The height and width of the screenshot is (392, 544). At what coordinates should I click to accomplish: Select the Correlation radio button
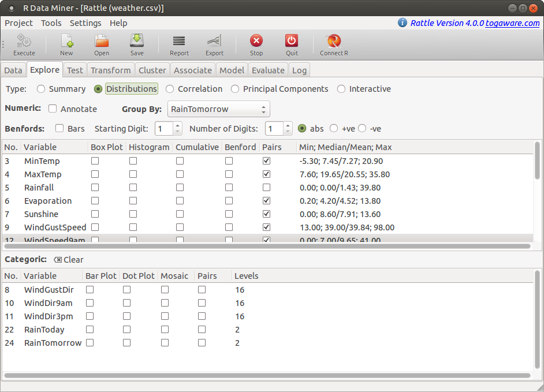[170, 89]
